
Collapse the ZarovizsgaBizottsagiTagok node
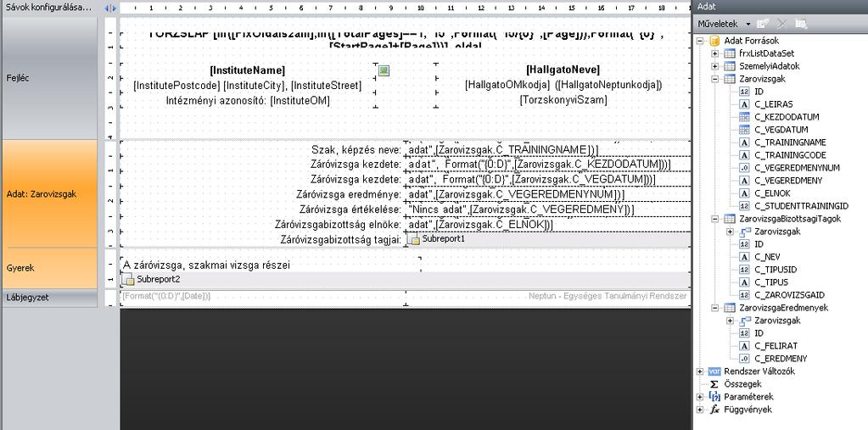[715, 219]
